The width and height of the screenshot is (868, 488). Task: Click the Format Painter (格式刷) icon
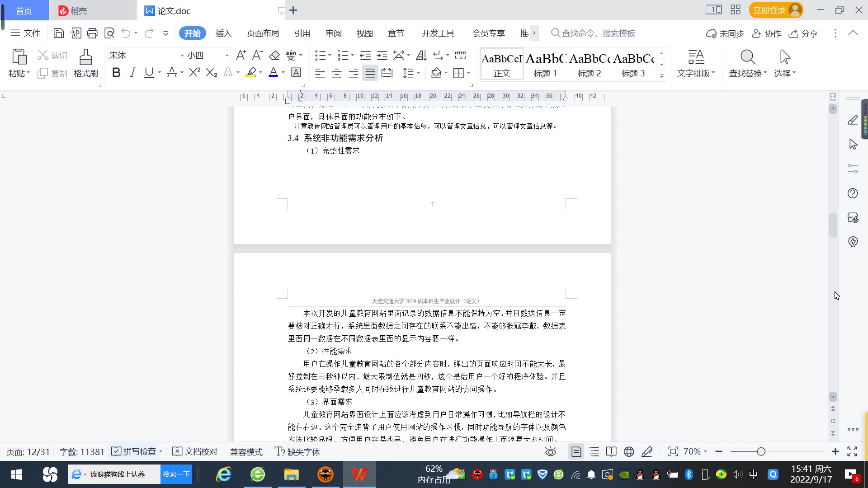(x=85, y=63)
